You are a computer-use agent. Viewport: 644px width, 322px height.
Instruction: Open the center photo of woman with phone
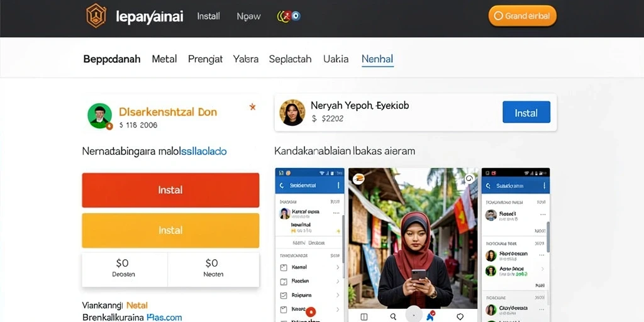413,238
